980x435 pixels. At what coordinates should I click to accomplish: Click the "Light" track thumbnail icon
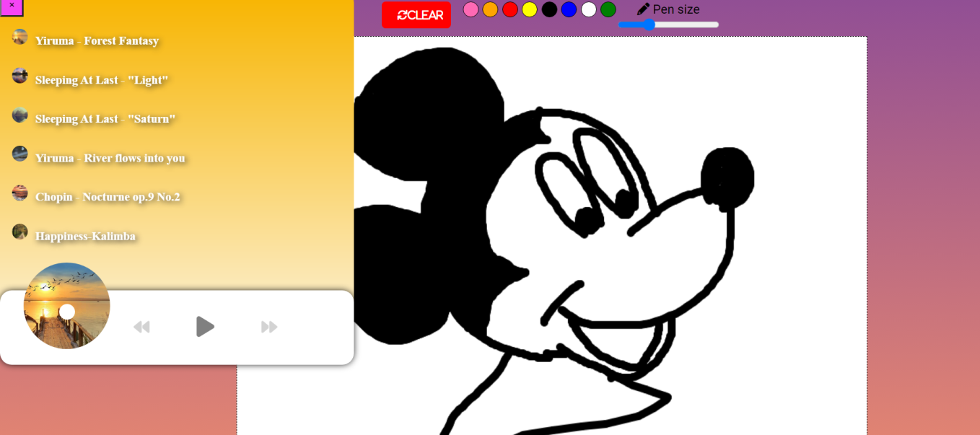[x=20, y=76]
